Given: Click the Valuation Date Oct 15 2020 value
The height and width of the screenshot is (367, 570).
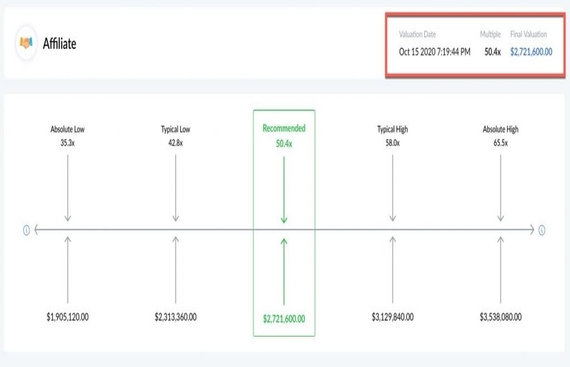Looking at the screenshot, I should click(x=434, y=52).
